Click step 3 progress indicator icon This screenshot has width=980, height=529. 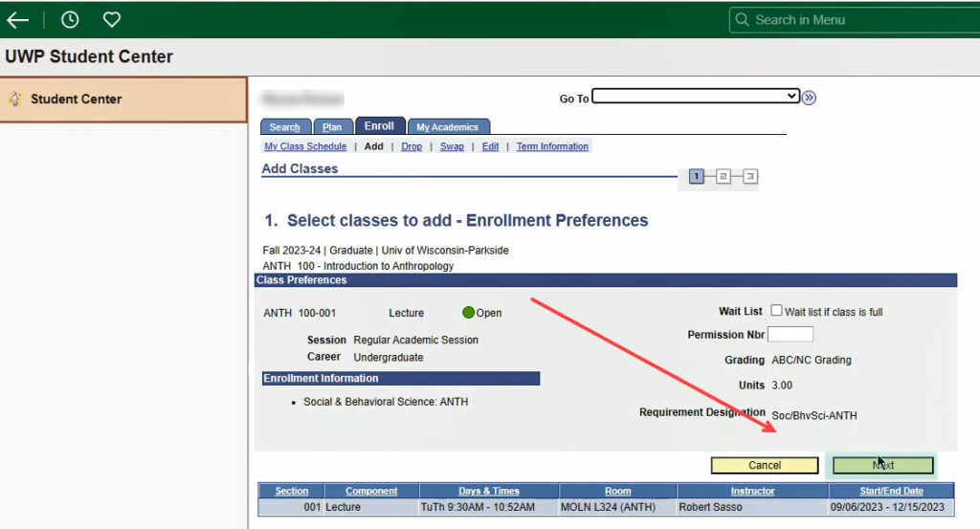[x=750, y=177]
